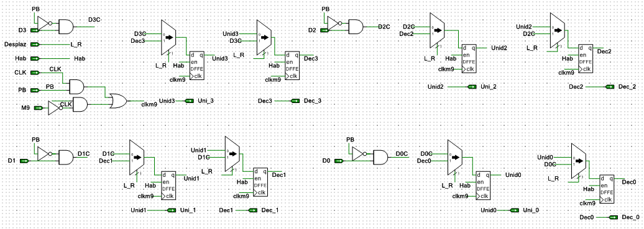Select the Dec_1 output pin
644x229 pixels.
253,210
